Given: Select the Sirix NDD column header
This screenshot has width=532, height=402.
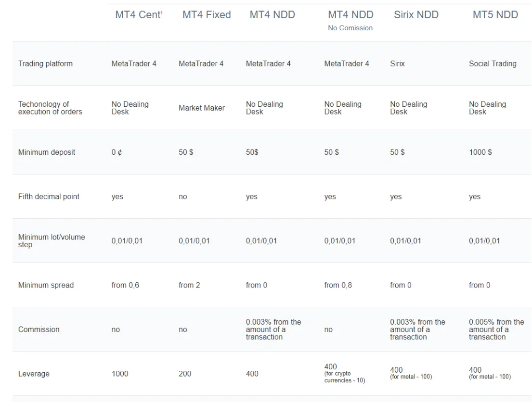Looking at the screenshot, I should pos(416,15).
